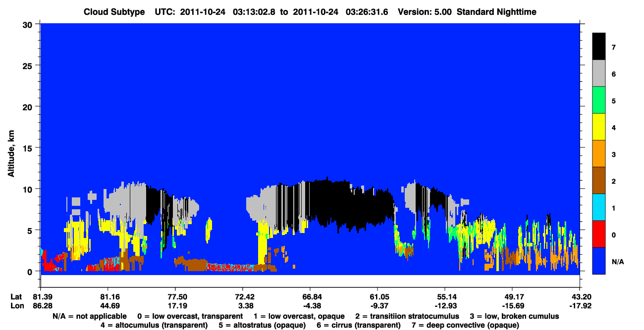Click the 'N/A = not applicable' legend entry
This screenshot has width=644, height=330.
coord(89,316)
